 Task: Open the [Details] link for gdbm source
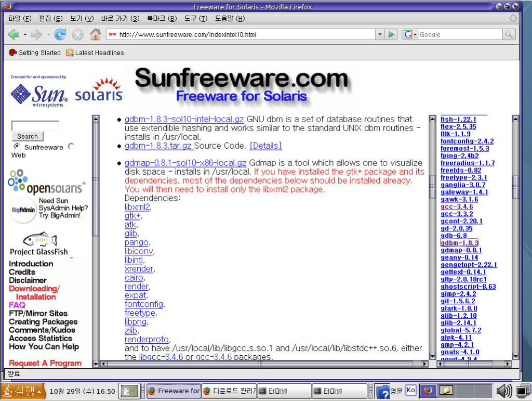click(x=265, y=146)
